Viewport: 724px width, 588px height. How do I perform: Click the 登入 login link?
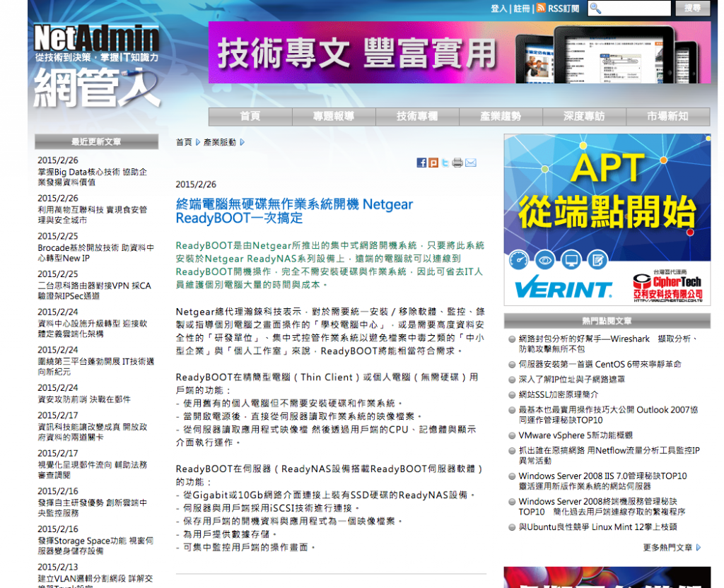tap(498, 8)
